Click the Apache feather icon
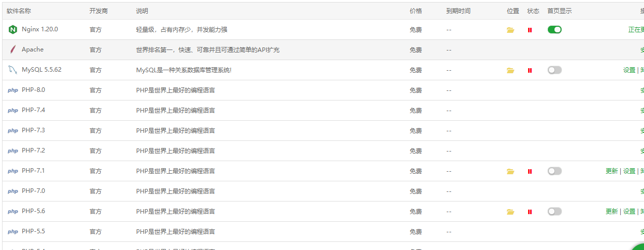The image size is (644, 250). pyautogui.click(x=13, y=50)
